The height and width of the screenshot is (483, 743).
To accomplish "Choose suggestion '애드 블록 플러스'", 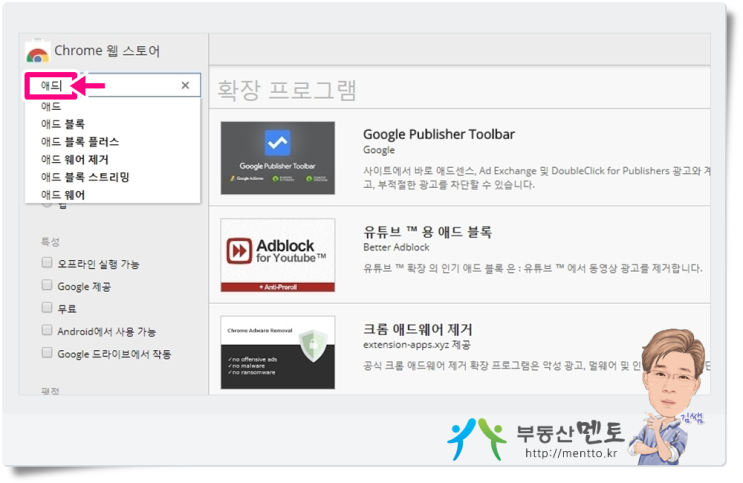I will pyautogui.click(x=80, y=142).
